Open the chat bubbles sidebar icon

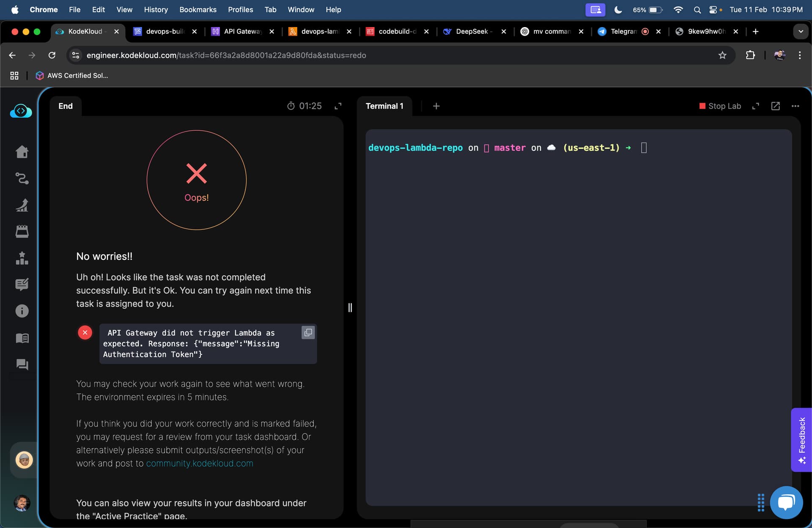pyautogui.click(x=22, y=364)
